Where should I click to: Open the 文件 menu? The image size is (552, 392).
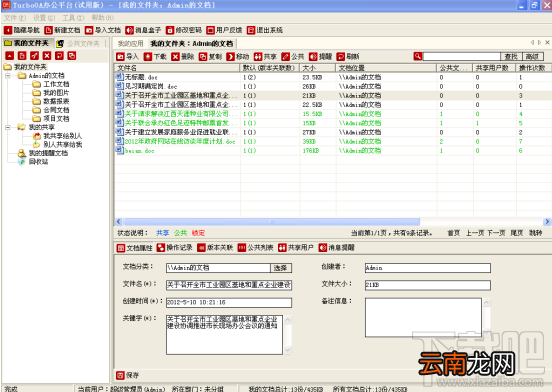15,18
